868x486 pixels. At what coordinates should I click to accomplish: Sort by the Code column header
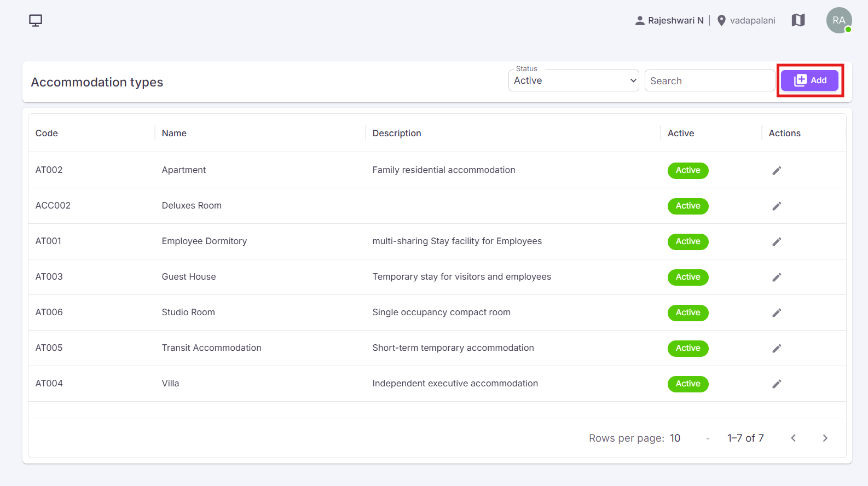(x=47, y=133)
